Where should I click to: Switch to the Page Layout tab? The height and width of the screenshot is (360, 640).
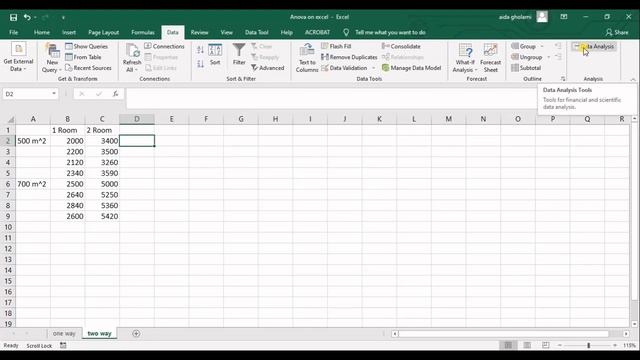(103, 32)
